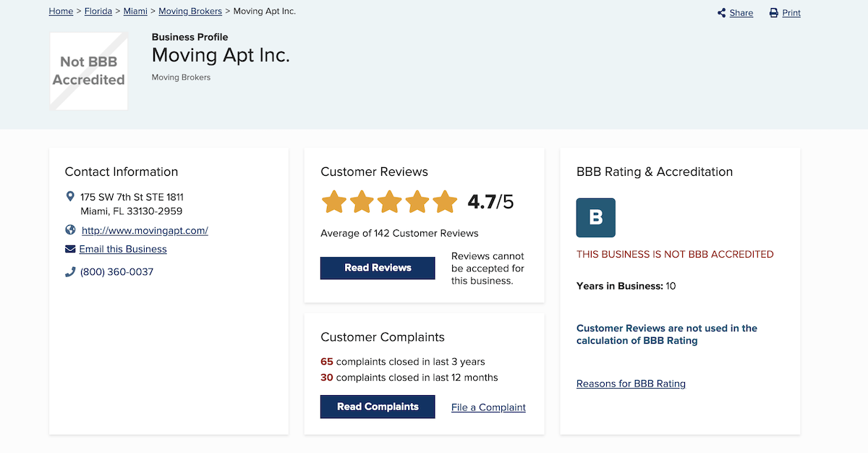
Task: Click File a Complaint link
Action: click(x=488, y=407)
